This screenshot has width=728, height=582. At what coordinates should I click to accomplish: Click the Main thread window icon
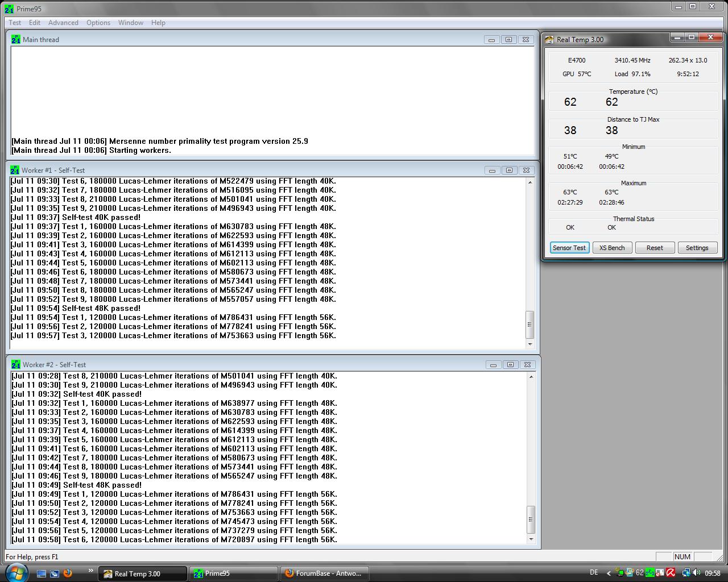pyautogui.click(x=16, y=40)
